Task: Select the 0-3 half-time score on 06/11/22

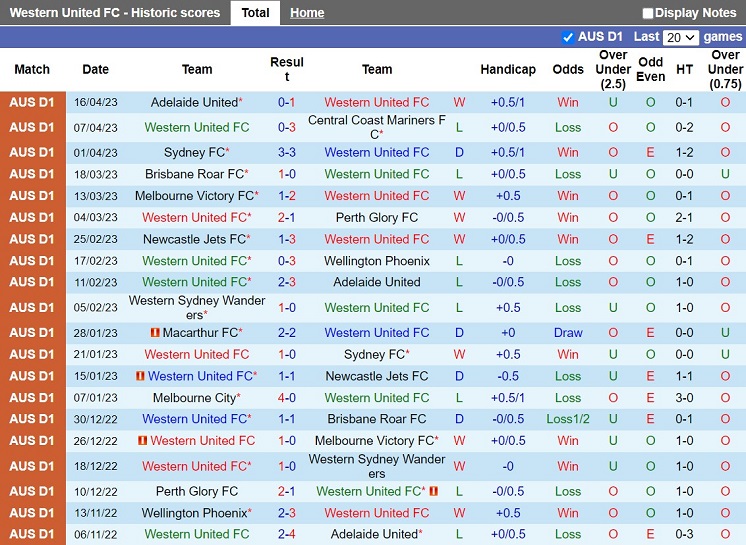Action: 684,534
